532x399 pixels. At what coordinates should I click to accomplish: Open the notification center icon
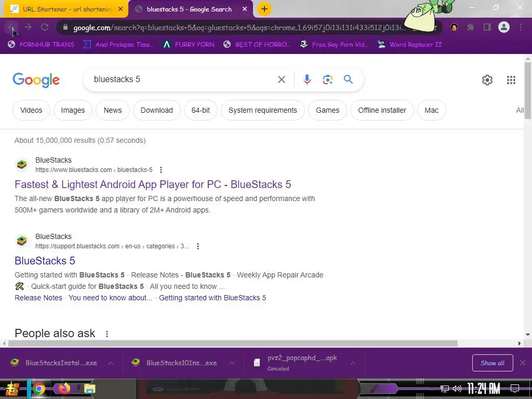[515, 389]
